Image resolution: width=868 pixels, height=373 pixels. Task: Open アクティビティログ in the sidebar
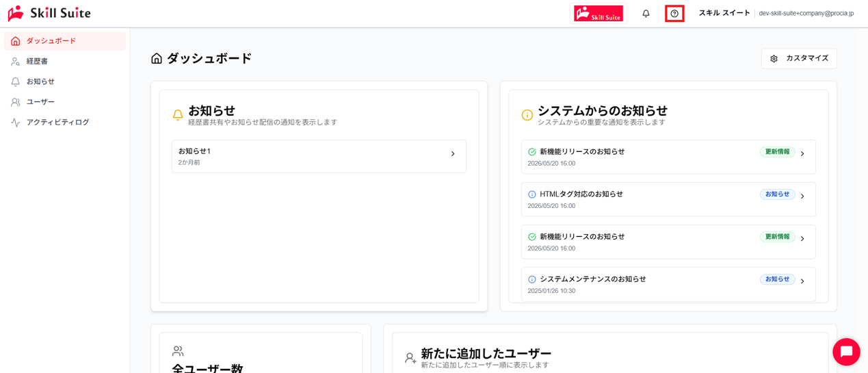(x=65, y=123)
